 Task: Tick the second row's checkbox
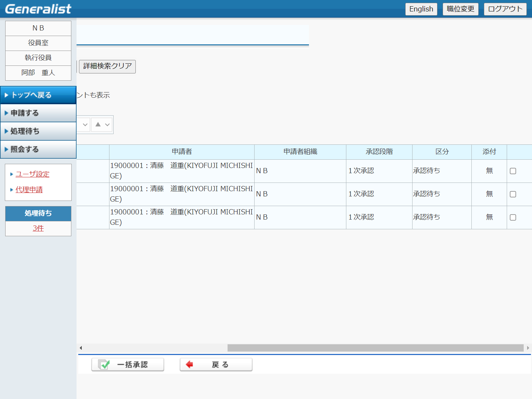pyautogui.click(x=513, y=194)
